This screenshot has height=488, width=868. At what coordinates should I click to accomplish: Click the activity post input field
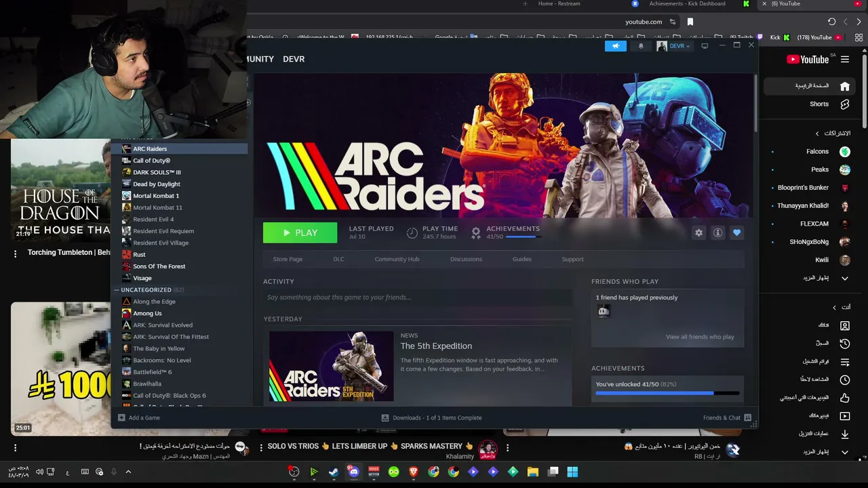(418, 297)
